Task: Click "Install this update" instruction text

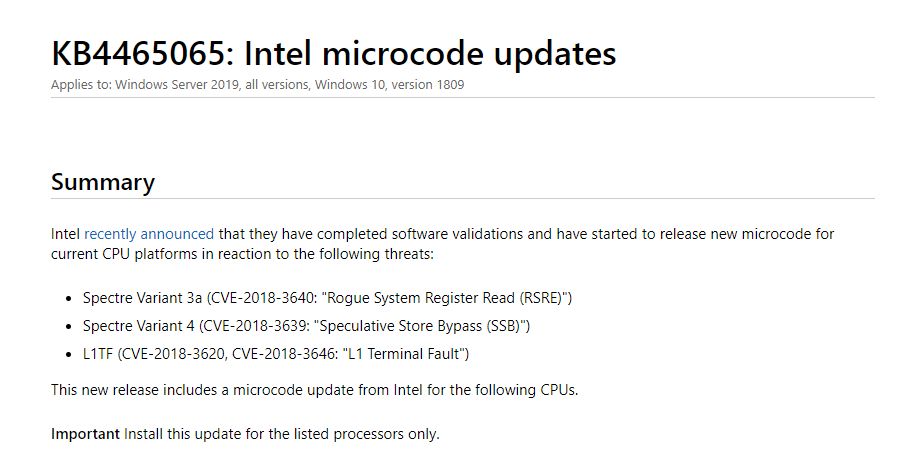Action: (x=282, y=434)
